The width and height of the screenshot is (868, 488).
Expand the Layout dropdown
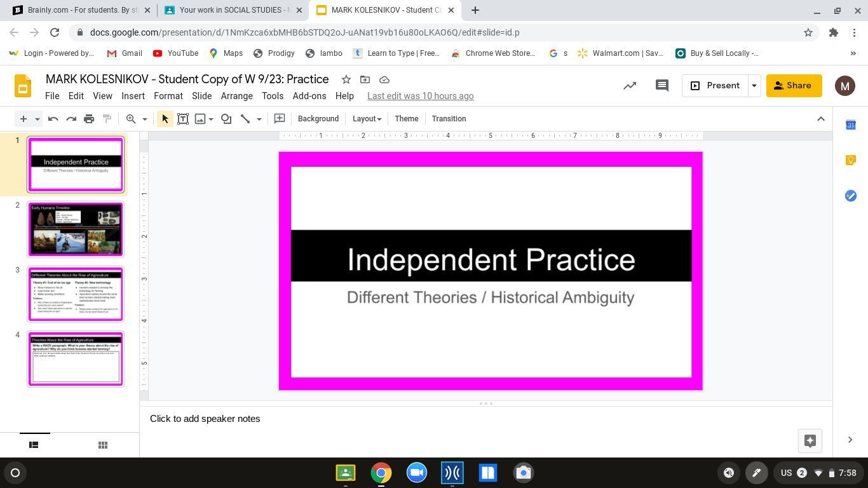[x=367, y=119]
